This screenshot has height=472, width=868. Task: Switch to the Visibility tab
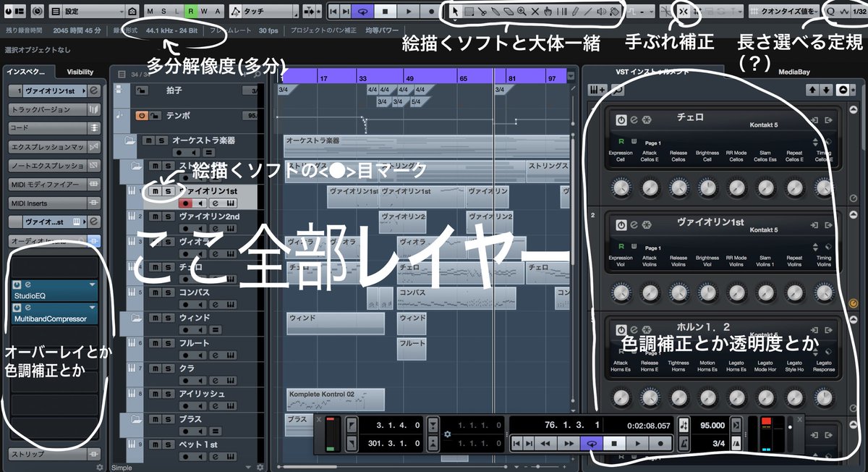pos(80,71)
